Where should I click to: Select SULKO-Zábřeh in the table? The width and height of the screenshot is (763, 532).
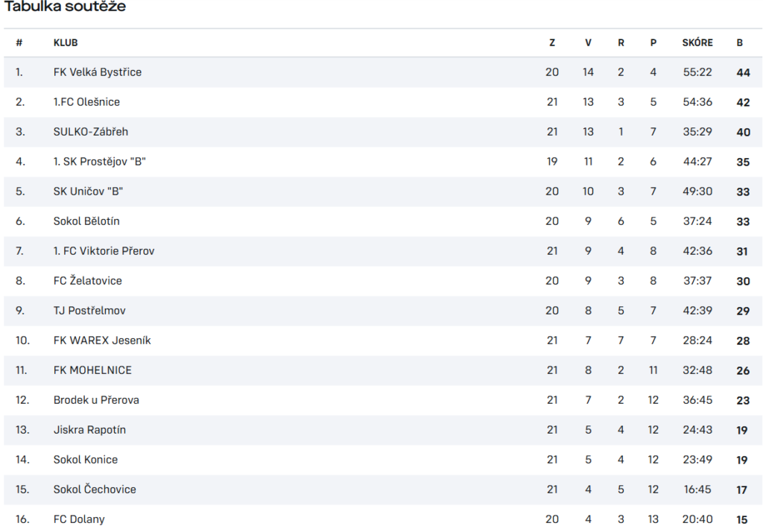tap(90, 131)
